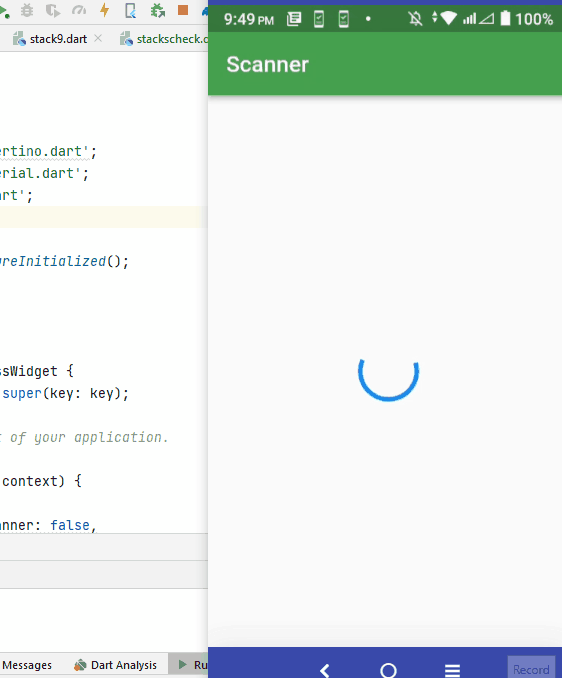Tap the Android recents menu button
Screen dimensions: 562x678
pyautogui.click(x=452, y=671)
